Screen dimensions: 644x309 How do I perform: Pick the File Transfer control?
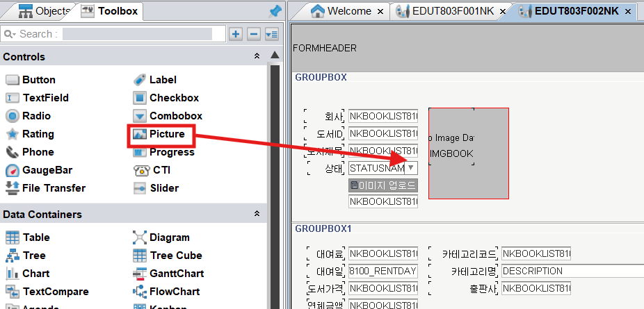[46, 188]
